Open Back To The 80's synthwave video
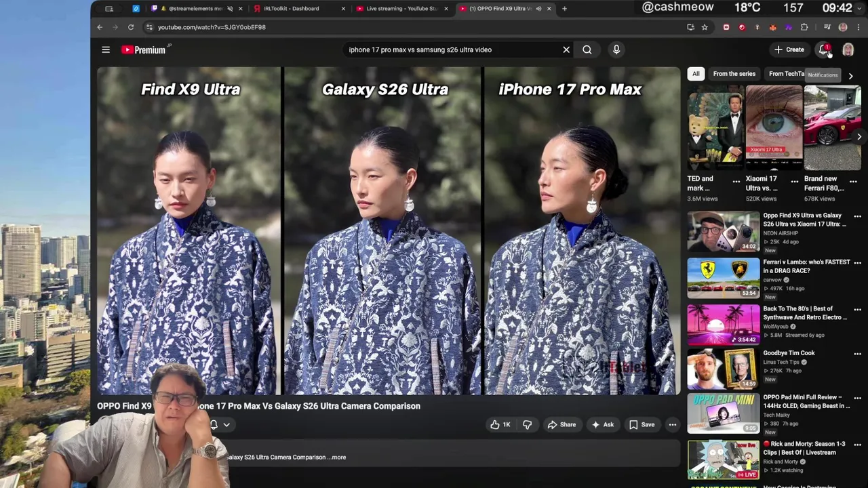This screenshot has height=488, width=868. [805, 313]
